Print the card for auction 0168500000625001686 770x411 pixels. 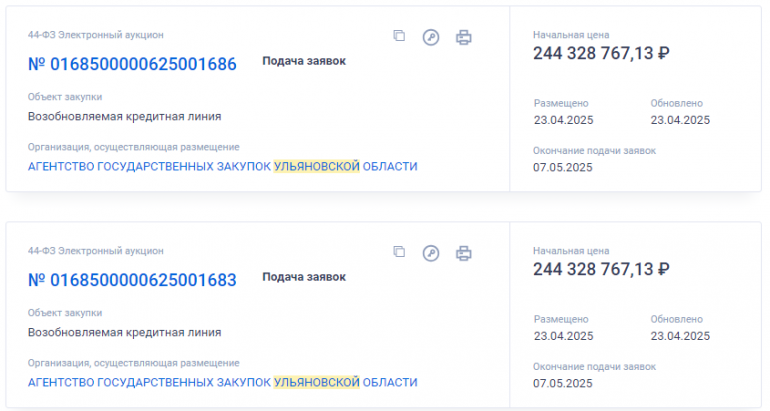pyautogui.click(x=463, y=37)
